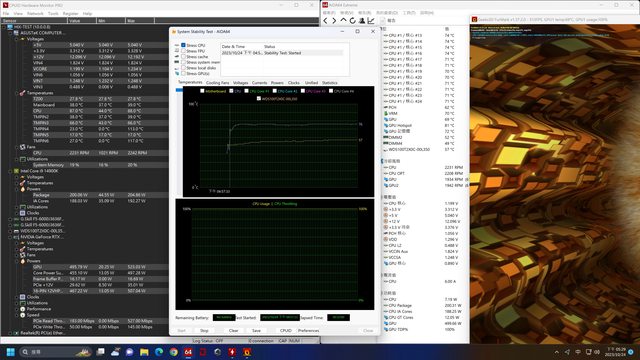Open the Unified tab

pos(311,83)
